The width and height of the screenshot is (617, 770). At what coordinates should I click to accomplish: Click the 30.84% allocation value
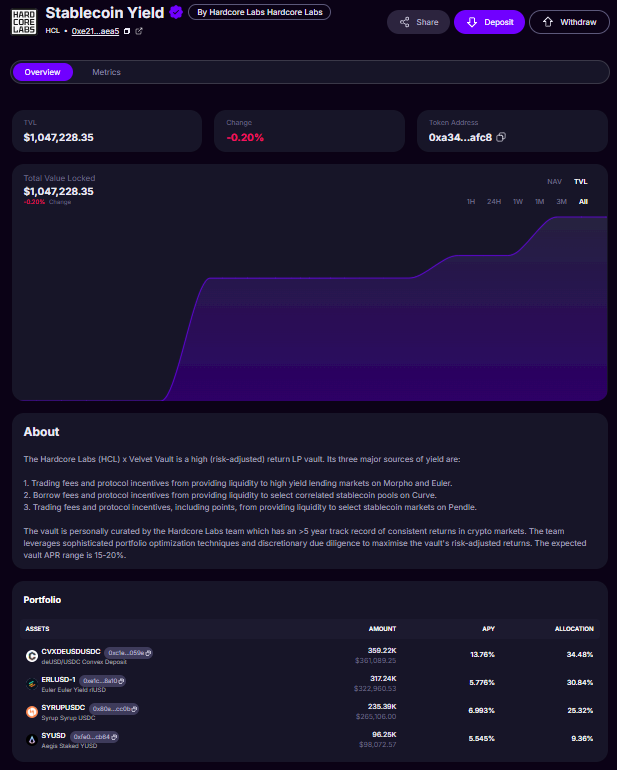pos(580,683)
